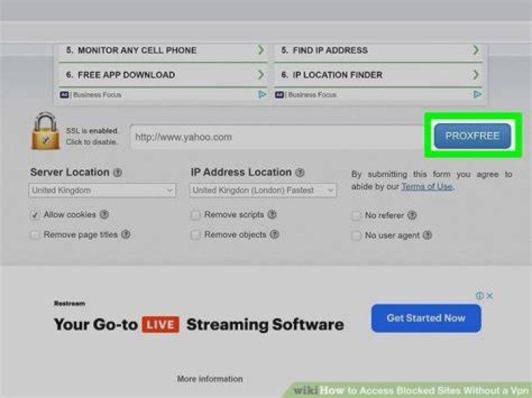
Task: Click the URL field showing http://www.yahoo.com
Action: pos(276,137)
